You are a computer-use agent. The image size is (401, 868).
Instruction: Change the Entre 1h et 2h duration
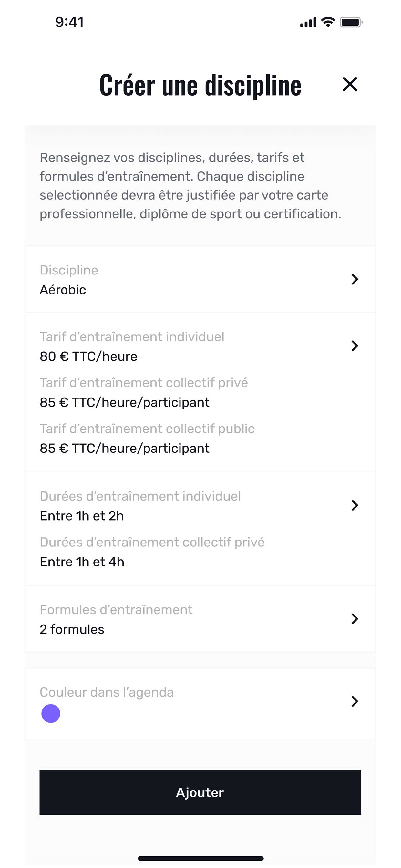82,516
